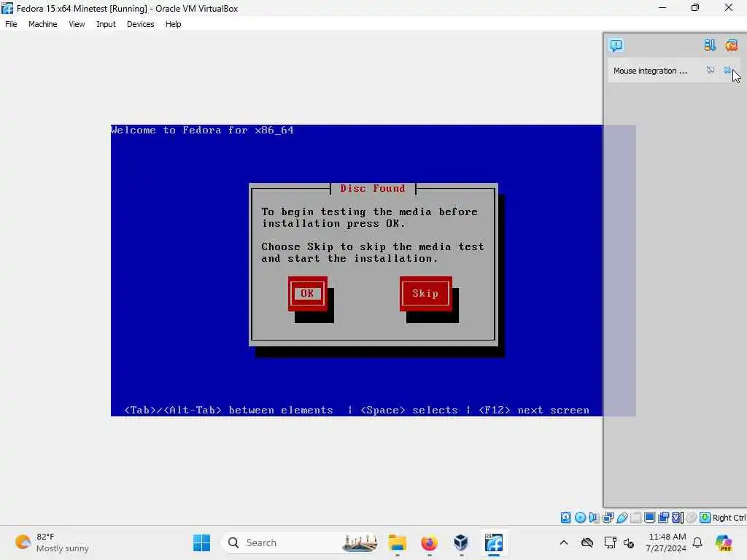The width and height of the screenshot is (747, 560).
Task: Open the Windows notifications bell
Action: tap(697, 542)
